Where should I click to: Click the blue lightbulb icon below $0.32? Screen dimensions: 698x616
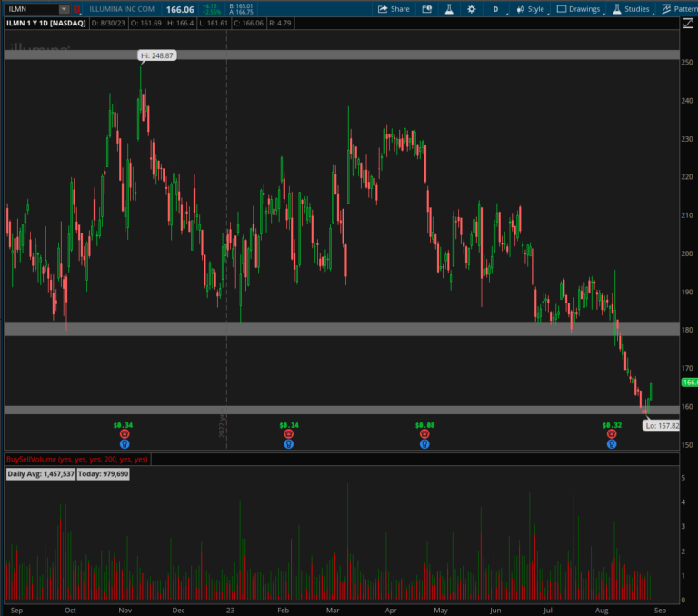point(612,443)
